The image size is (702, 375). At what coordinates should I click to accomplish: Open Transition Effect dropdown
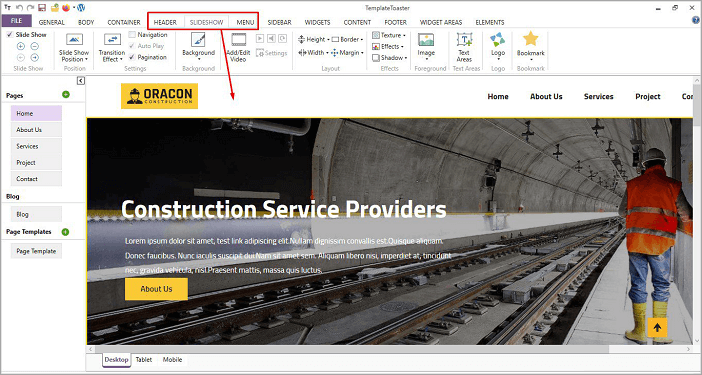(112, 47)
